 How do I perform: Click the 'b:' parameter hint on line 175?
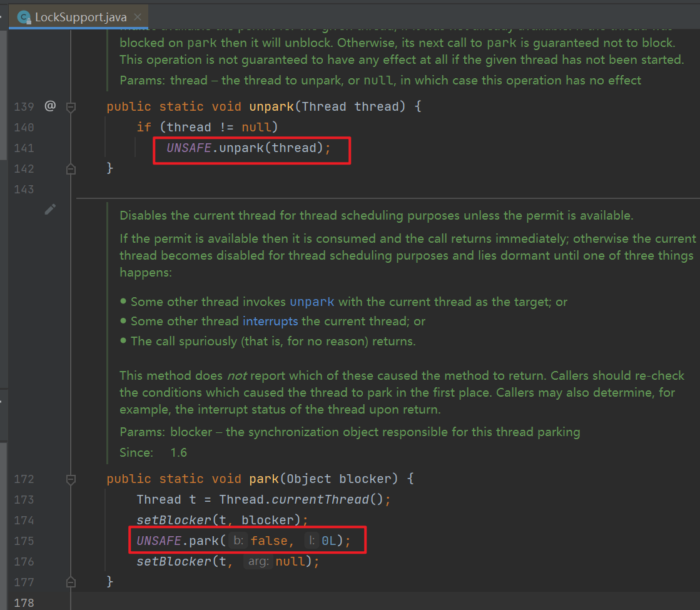[238, 541]
